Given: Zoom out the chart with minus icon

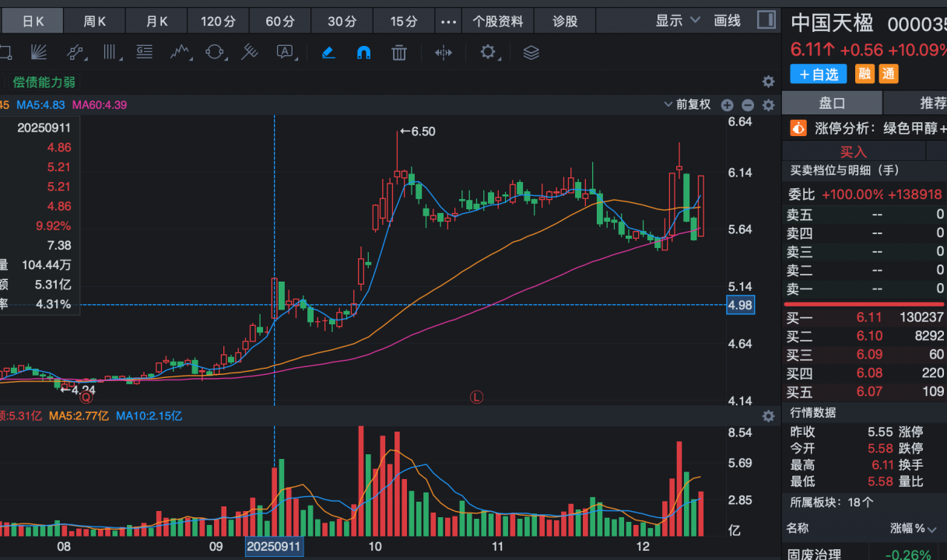Looking at the screenshot, I should (748, 105).
